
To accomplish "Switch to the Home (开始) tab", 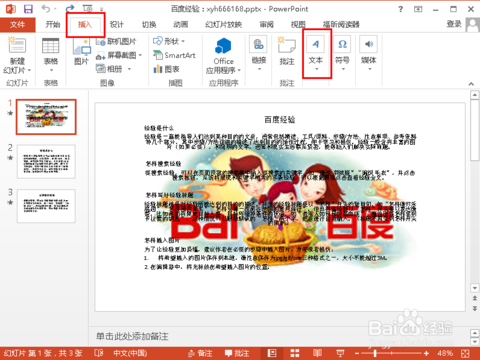I will pos(53,24).
